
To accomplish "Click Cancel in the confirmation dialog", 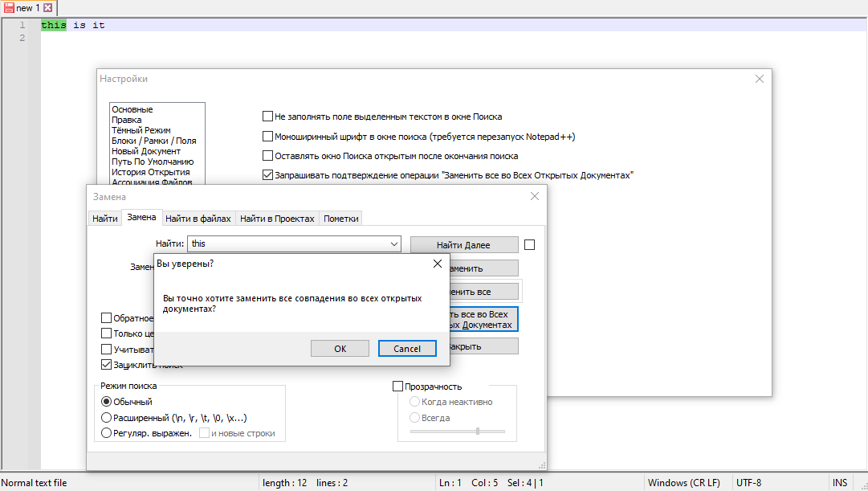I will point(407,348).
